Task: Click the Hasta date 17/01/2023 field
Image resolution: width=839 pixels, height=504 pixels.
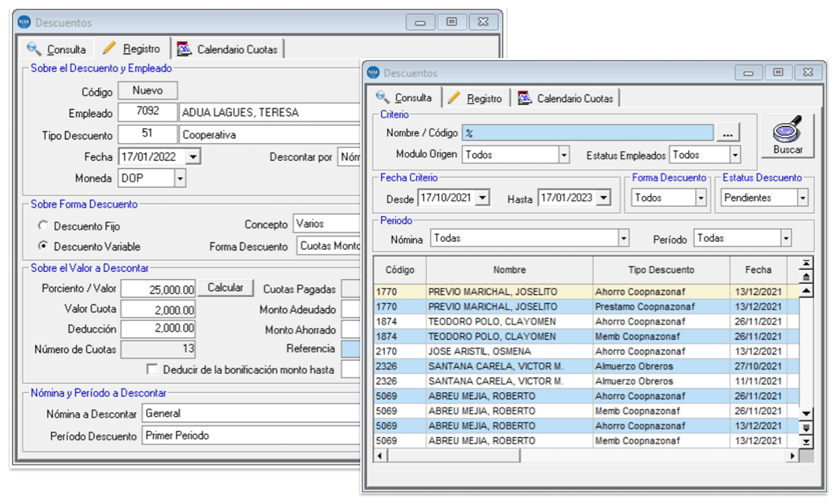Action: pyautogui.click(x=568, y=198)
